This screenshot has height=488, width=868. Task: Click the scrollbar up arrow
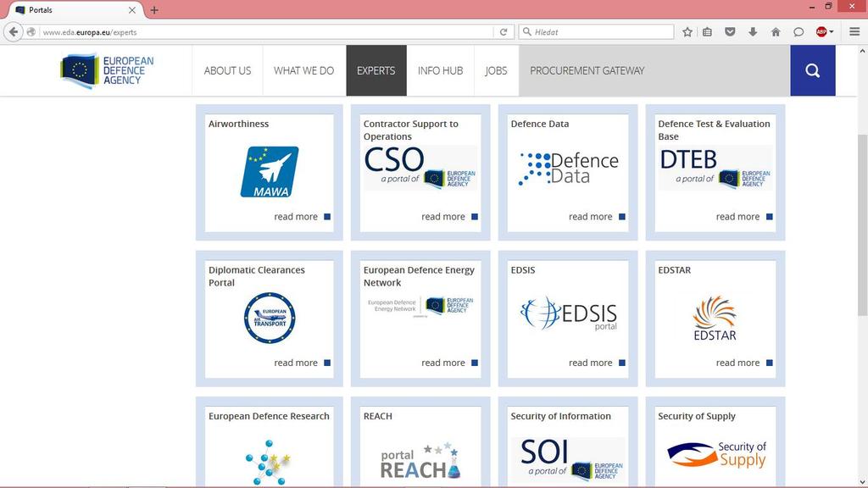862,51
